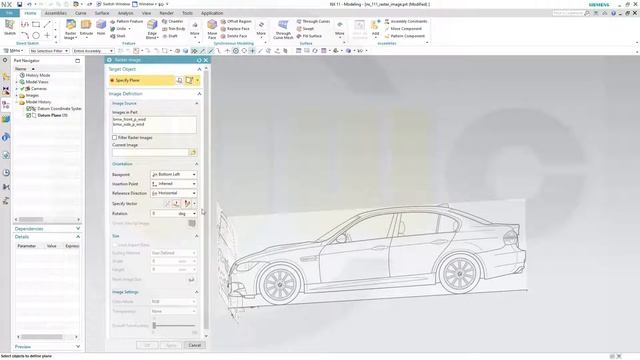Image resolution: width=640 pixels, height=360 pixels.
Task: Toggle Datum Coordinate System visibility checkbox
Action: [x=29, y=109]
